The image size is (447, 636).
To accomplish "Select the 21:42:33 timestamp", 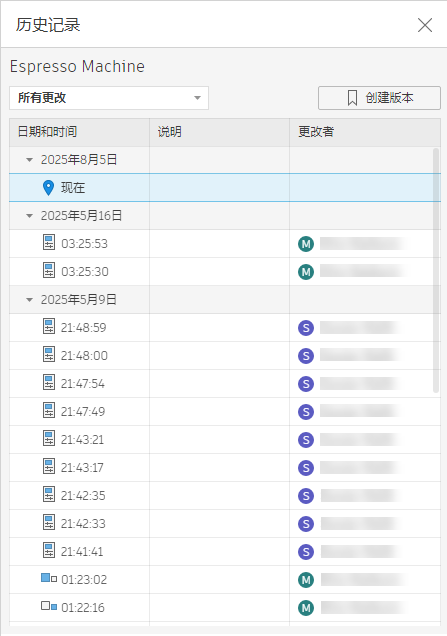I will (83, 524).
